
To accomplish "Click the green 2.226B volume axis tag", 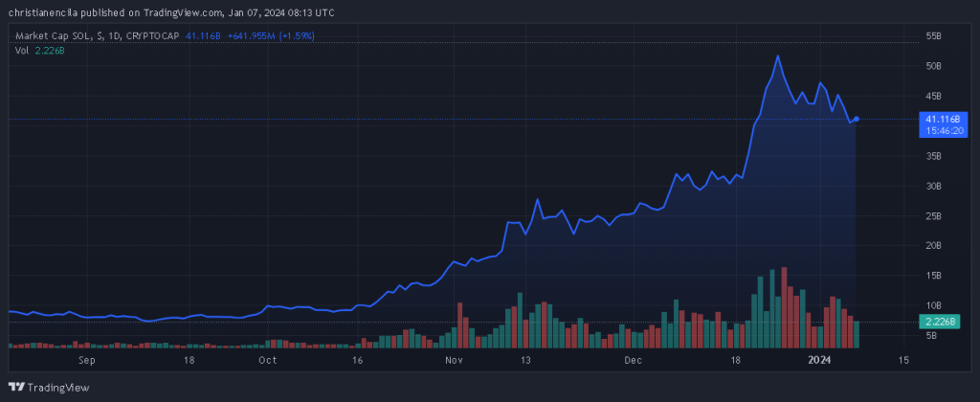I will [x=937, y=323].
